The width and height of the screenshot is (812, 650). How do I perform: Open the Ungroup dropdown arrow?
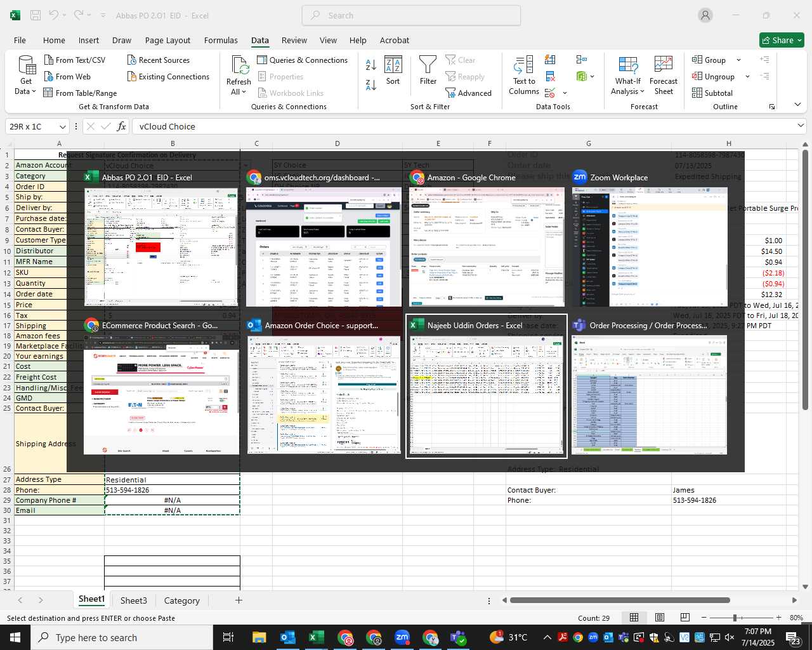(747, 77)
